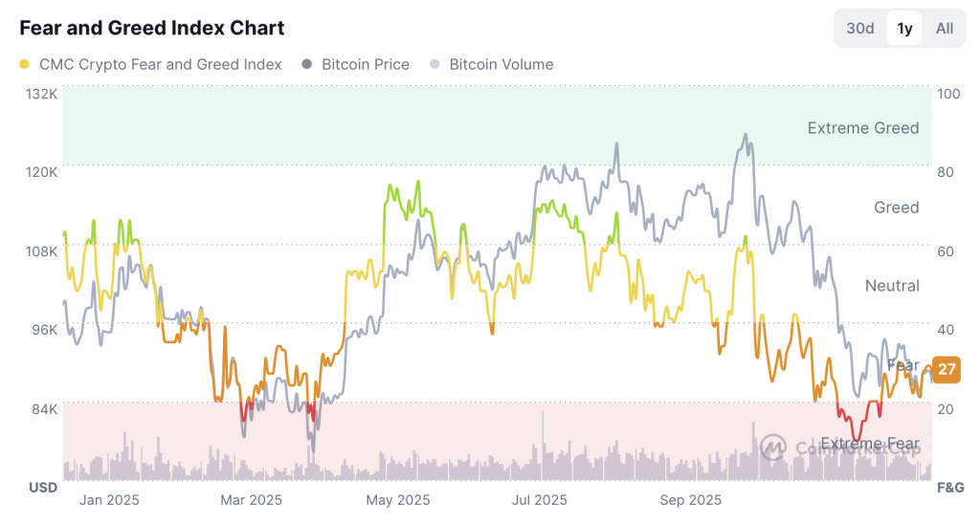Click the light gray Bitcoin Volume legend dot
Screen dimensions: 980x524
click(434, 65)
